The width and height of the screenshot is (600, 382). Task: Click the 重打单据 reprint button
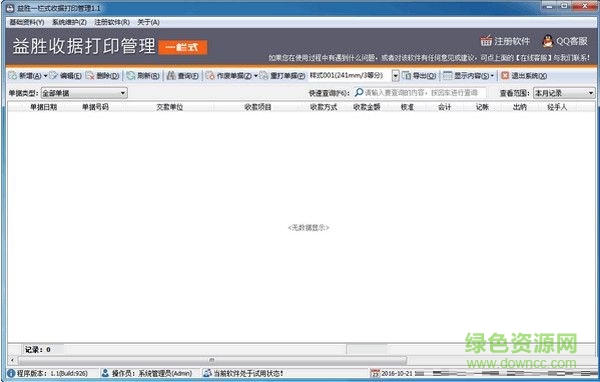(x=282, y=76)
